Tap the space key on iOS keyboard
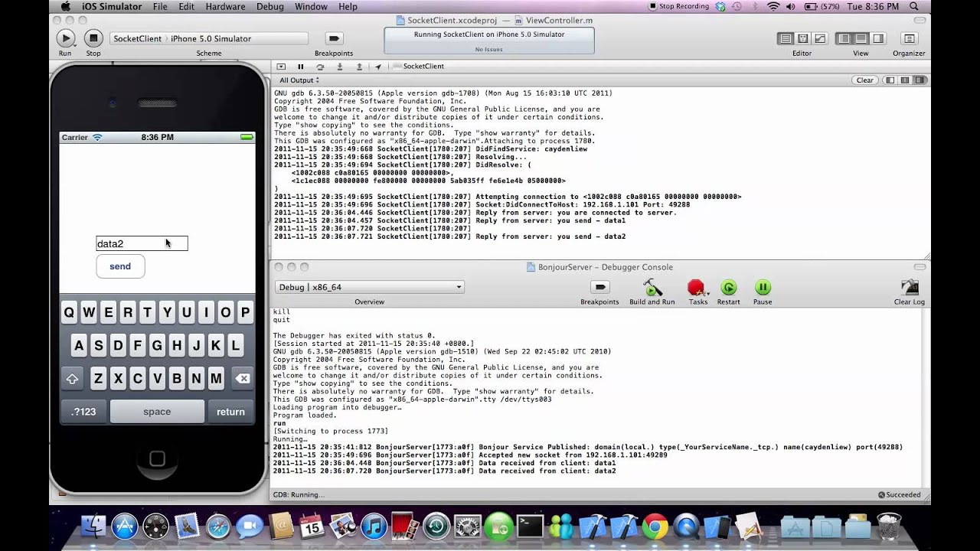The height and width of the screenshot is (551, 980). coord(157,412)
